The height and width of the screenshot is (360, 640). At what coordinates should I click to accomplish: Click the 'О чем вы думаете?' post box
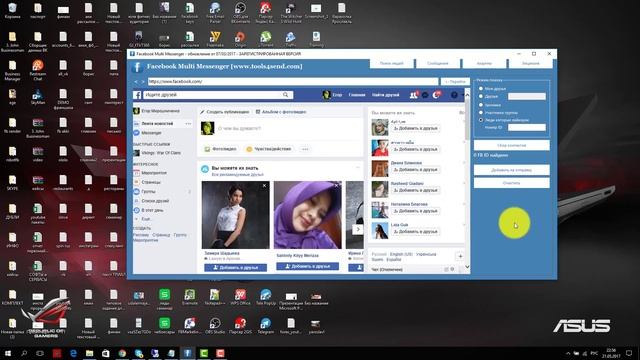click(x=239, y=129)
